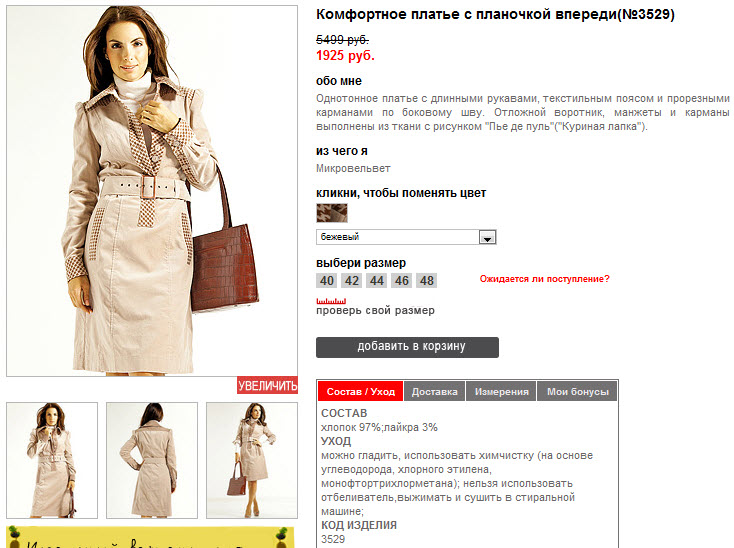Viewport: 734px width, 548px height.
Task: Open the бежевый color dropdown
Action: pos(406,237)
